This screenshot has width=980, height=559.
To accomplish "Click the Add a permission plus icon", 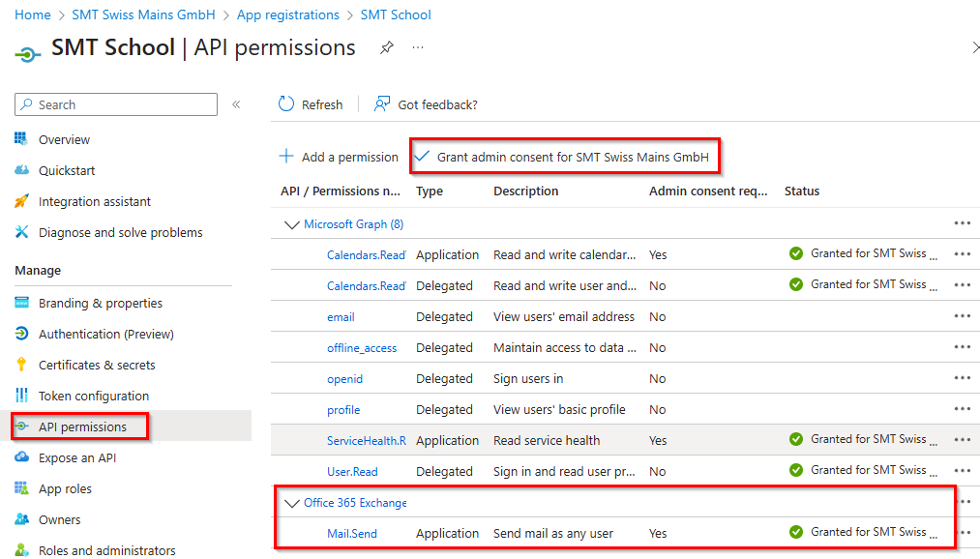I will coord(286,157).
